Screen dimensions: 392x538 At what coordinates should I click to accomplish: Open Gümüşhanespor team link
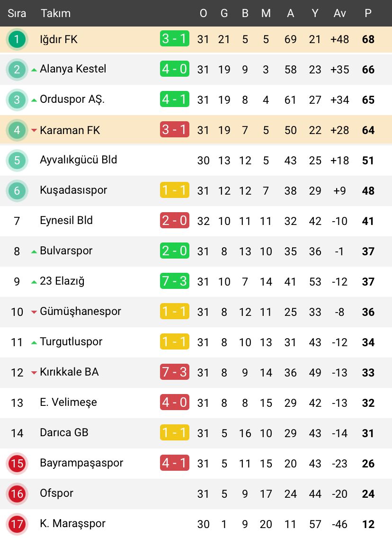(80, 312)
